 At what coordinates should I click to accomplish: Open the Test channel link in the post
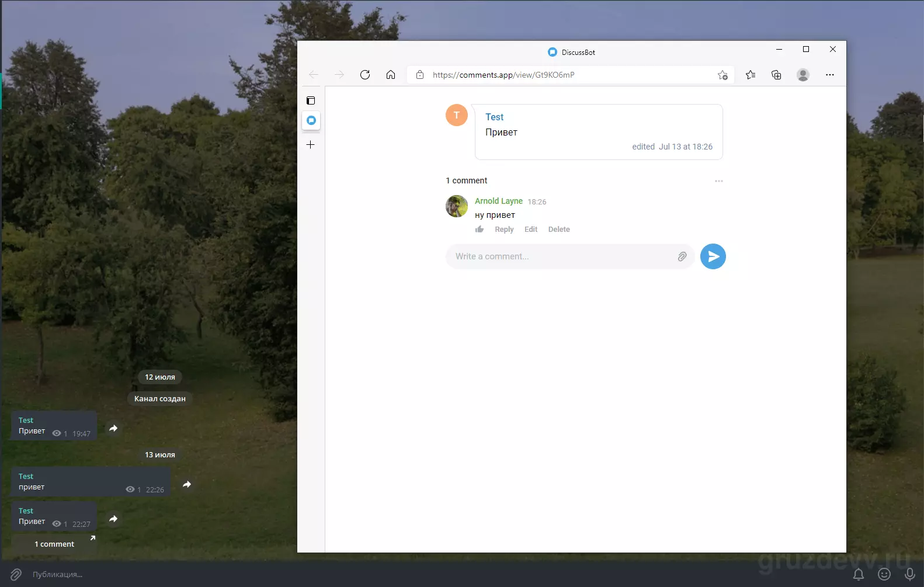coord(494,117)
